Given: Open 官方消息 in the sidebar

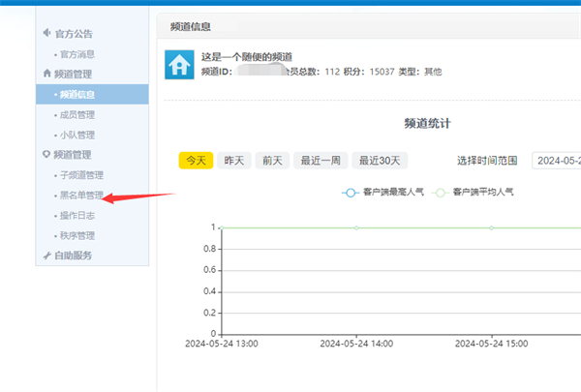Looking at the screenshot, I should 77,54.
